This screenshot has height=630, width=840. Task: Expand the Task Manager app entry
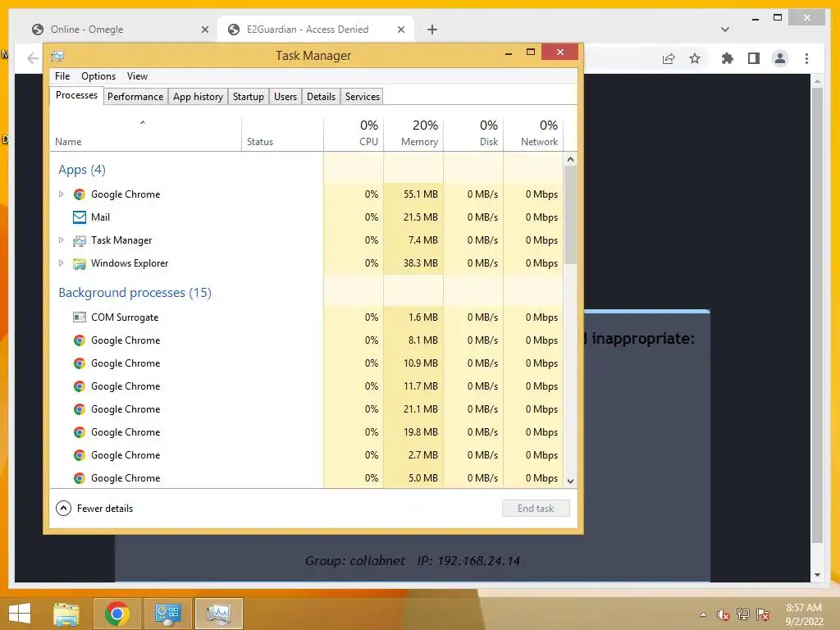click(61, 240)
